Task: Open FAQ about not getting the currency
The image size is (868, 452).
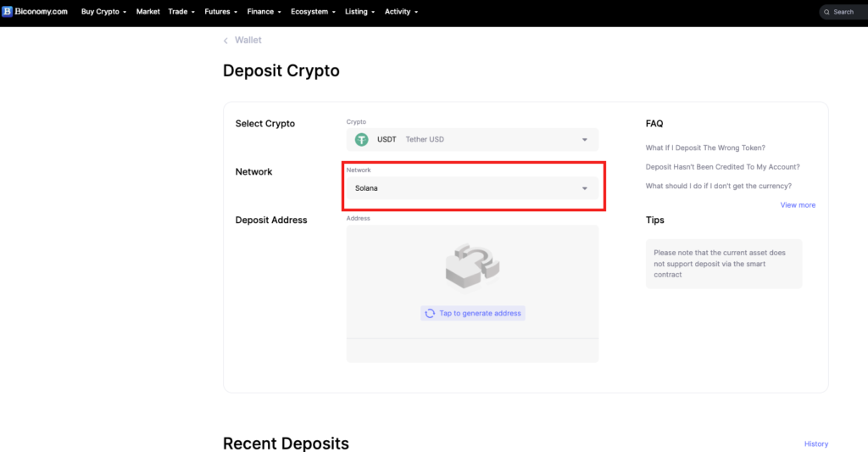Action: (719, 186)
